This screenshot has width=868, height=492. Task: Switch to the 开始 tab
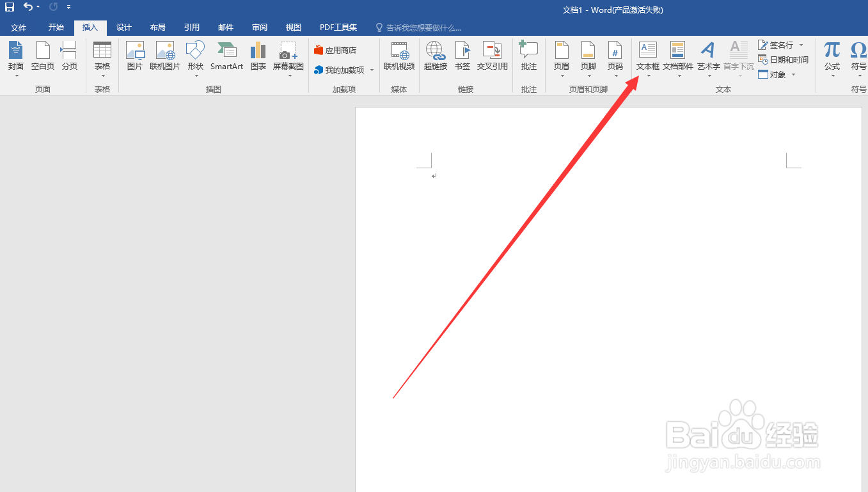click(56, 28)
